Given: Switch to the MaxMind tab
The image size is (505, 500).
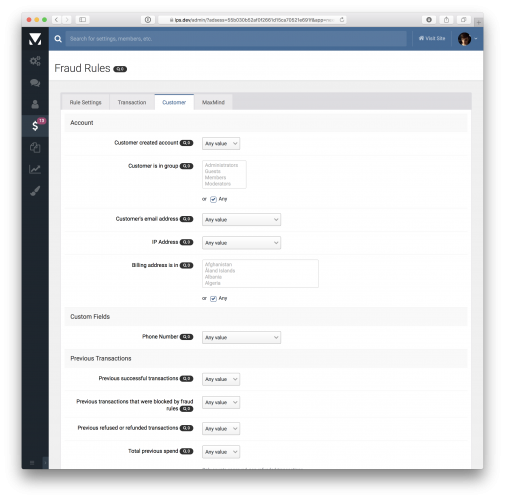Looking at the screenshot, I should point(213,102).
